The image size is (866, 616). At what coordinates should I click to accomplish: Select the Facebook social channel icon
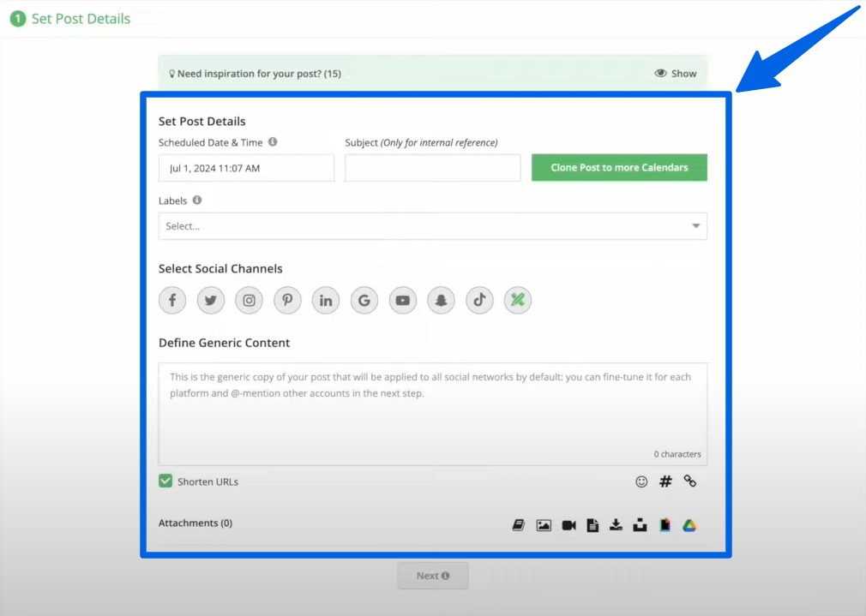point(172,300)
